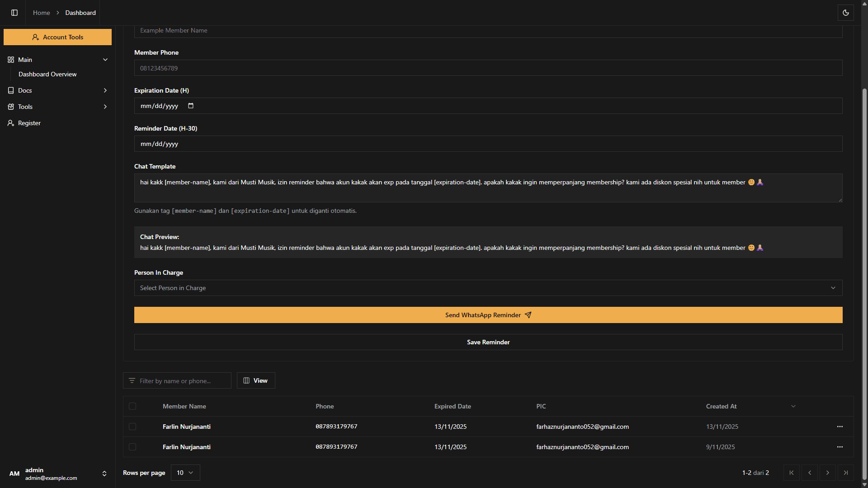Go to the next page of results
The image size is (868, 488).
tap(828, 473)
